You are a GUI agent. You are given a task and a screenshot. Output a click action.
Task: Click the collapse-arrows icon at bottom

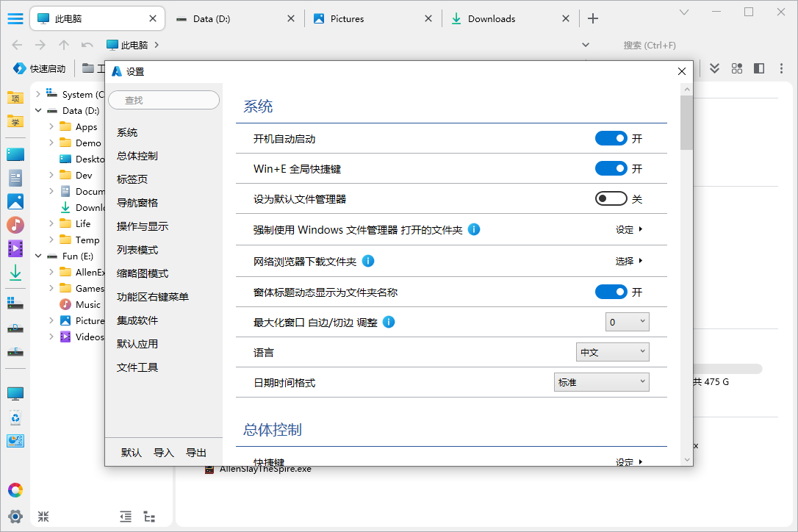click(x=43, y=517)
